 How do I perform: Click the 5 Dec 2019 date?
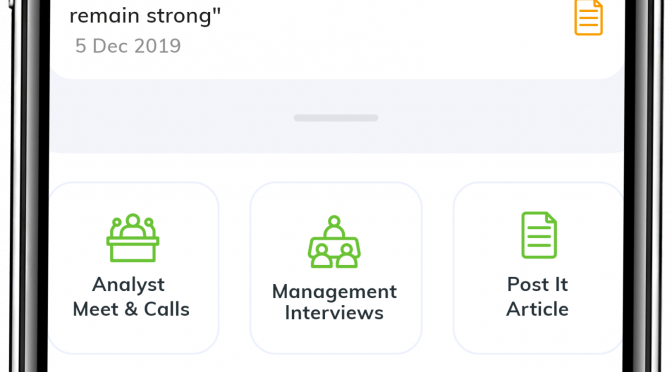point(128,46)
